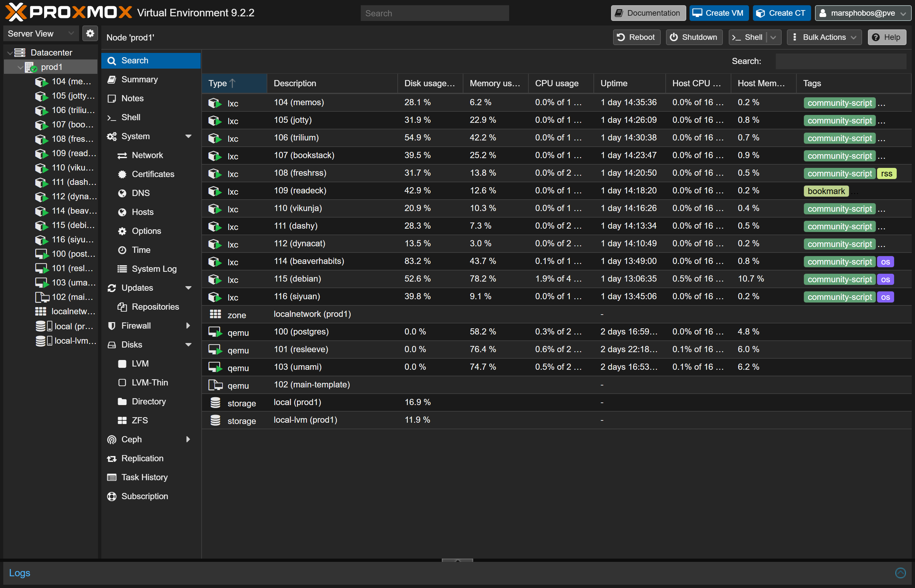Viewport: 915px width, 588px height.
Task: Click the Create CT button
Action: point(782,13)
